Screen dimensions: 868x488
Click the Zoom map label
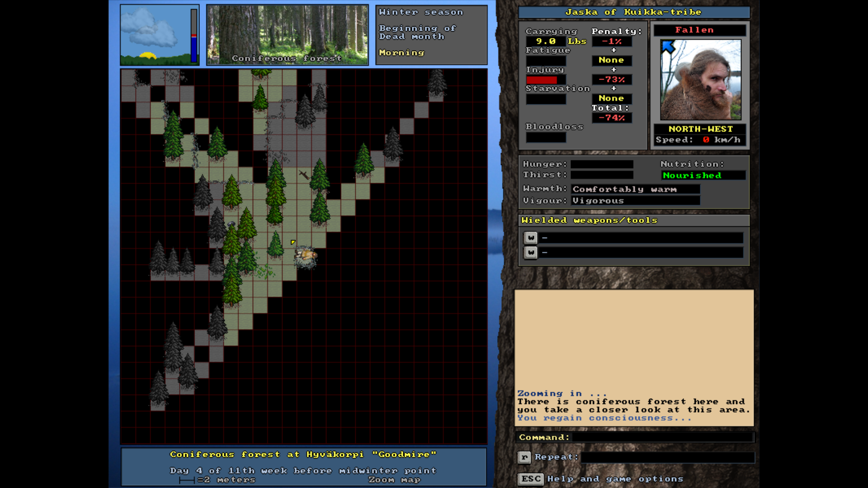click(394, 480)
